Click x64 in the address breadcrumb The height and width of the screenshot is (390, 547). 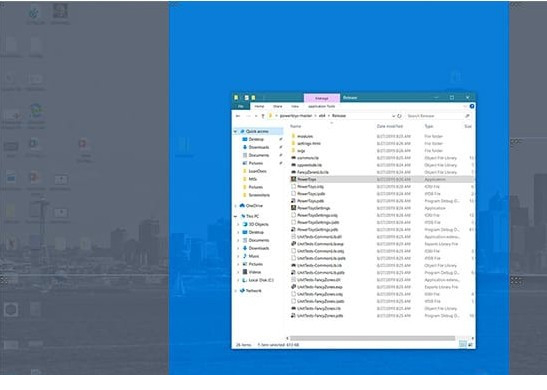[322, 115]
